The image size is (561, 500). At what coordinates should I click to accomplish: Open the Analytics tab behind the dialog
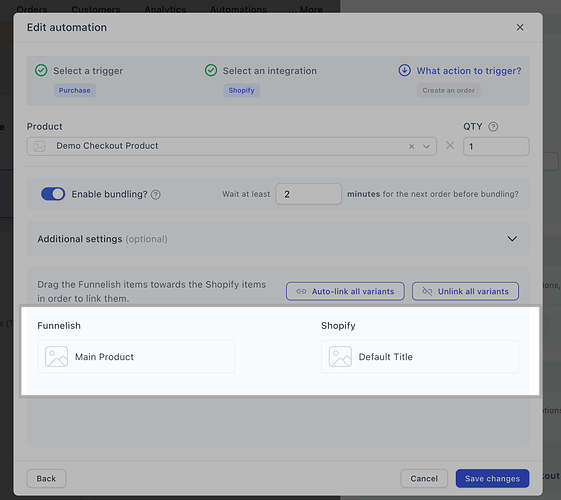point(165,9)
